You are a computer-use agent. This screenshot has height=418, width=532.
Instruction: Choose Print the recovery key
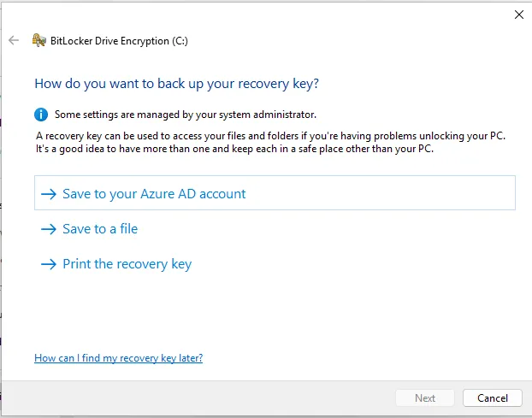(127, 264)
